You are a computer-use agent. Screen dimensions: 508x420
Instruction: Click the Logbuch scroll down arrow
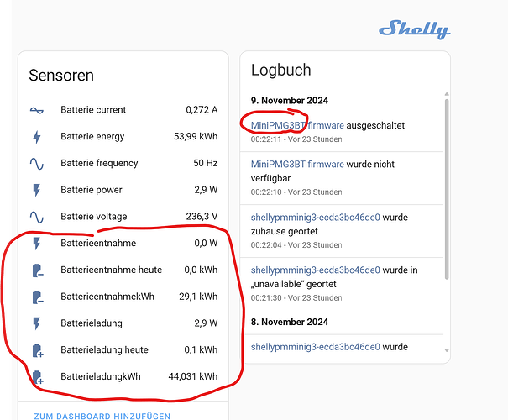click(447, 350)
